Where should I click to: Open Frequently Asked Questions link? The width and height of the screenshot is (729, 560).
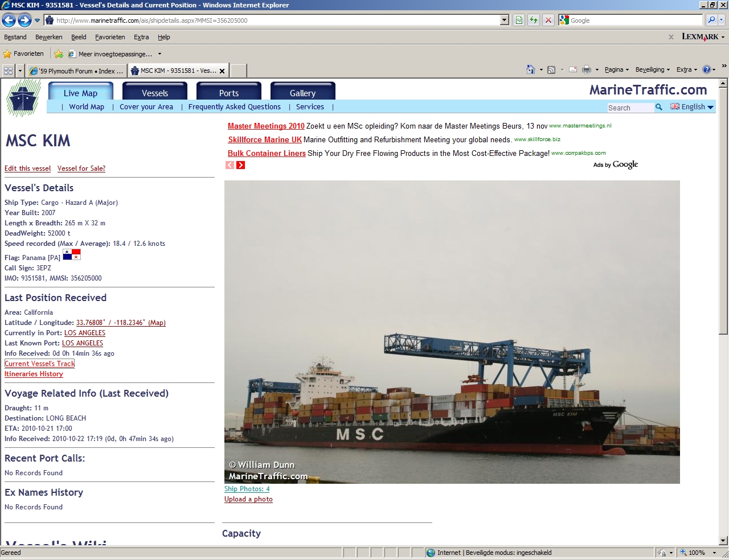[x=235, y=106]
